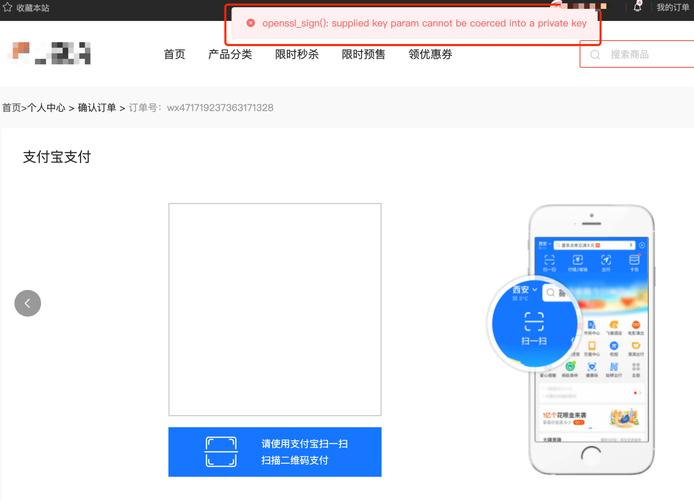Click 个人中心 in the breadcrumb
The width and height of the screenshot is (694, 500).
[46, 108]
